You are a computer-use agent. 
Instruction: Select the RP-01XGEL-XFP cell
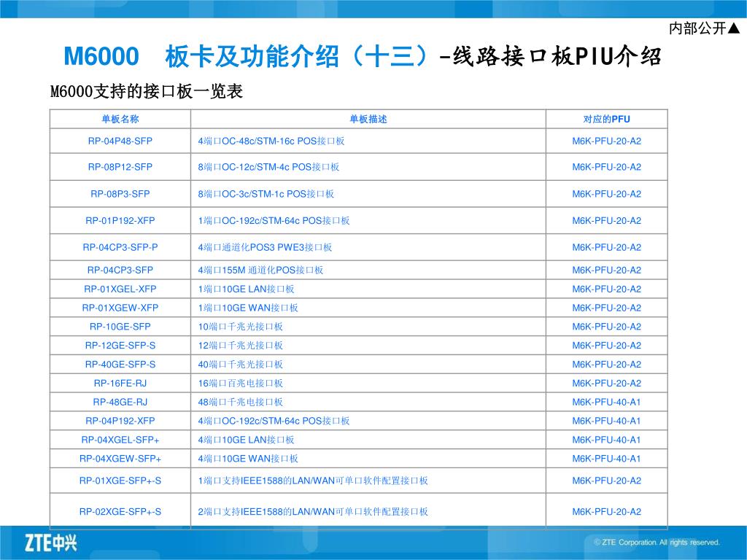click(x=120, y=289)
